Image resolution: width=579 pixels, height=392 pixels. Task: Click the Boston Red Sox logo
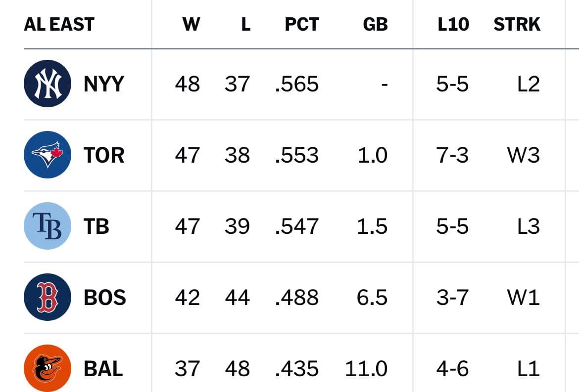click(x=48, y=297)
